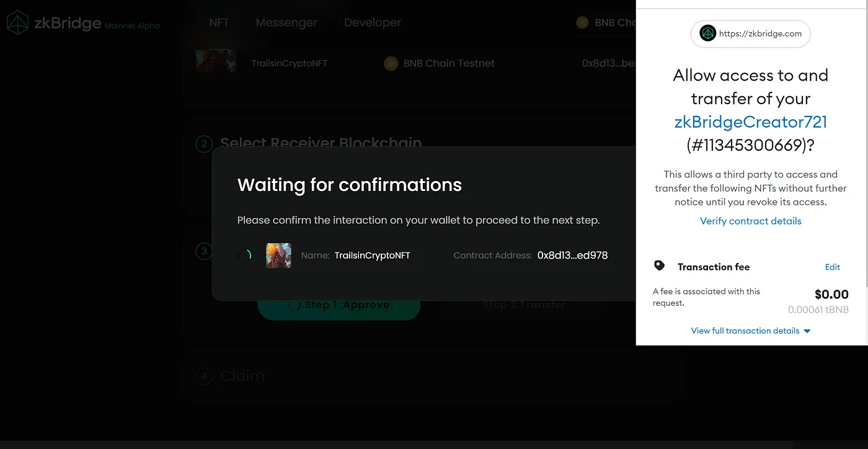Click the BNB Chain Testnet coin icon
This screenshot has height=449, width=868.
point(391,63)
